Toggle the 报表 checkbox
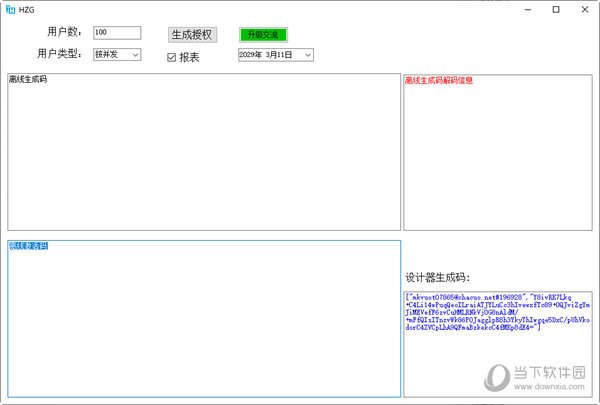 (171, 57)
